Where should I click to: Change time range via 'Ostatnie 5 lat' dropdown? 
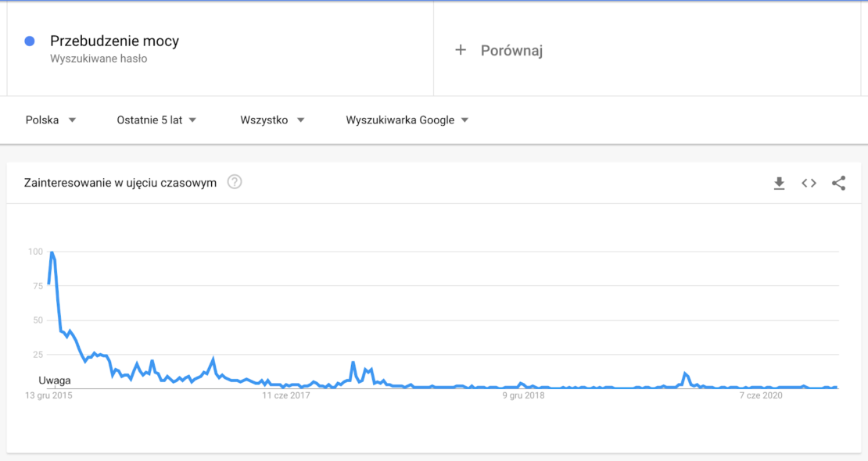tap(156, 120)
